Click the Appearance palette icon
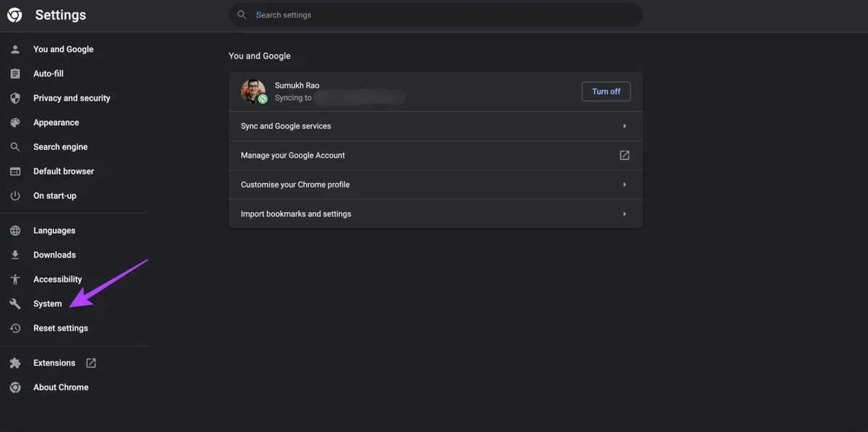The height and width of the screenshot is (432, 868). pyautogui.click(x=15, y=123)
